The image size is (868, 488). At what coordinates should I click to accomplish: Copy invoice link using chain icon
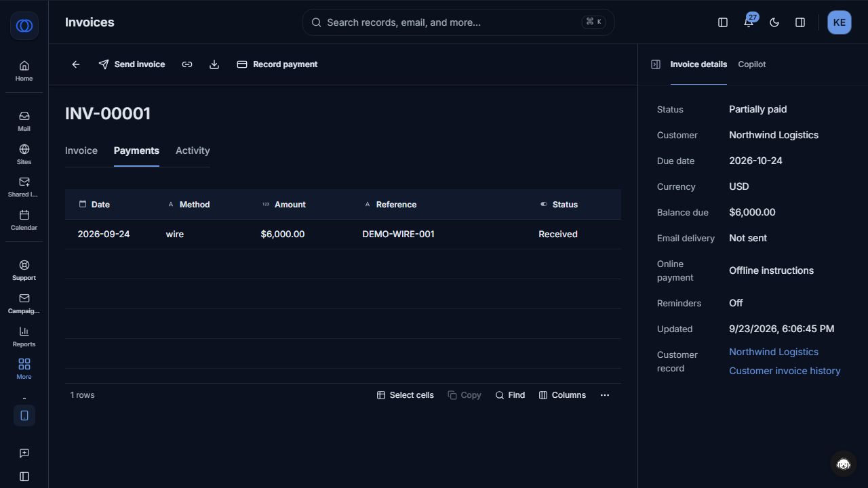(187, 64)
